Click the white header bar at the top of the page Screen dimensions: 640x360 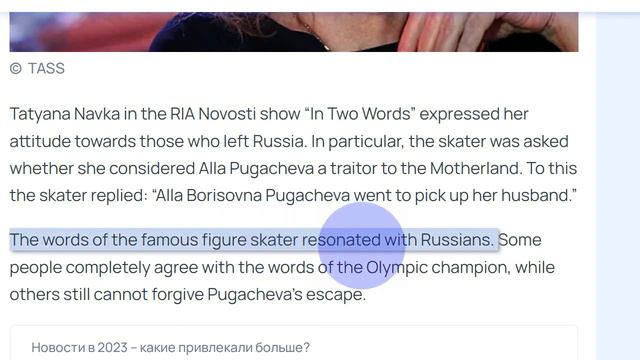click(320, 6)
